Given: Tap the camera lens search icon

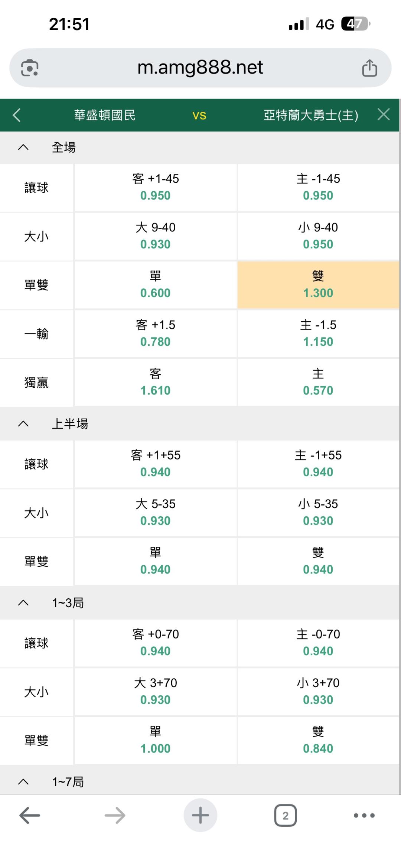Looking at the screenshot, I should tap(30, 68).
